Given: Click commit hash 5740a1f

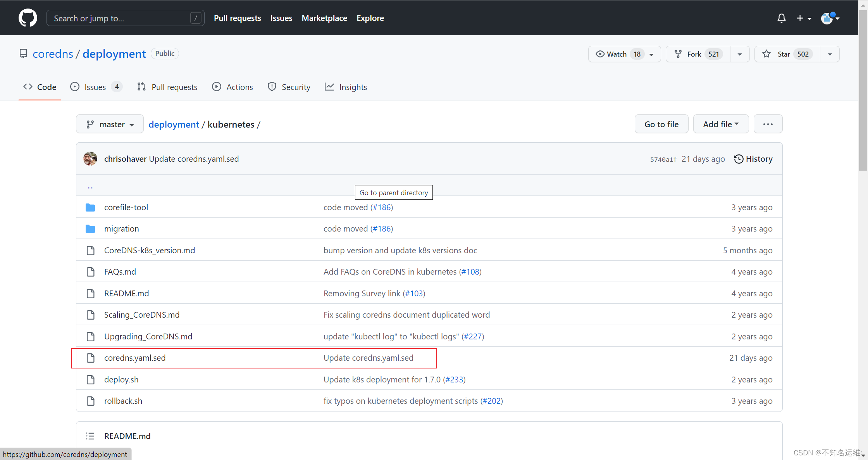Looking at the screenshot, I should 663,159.
